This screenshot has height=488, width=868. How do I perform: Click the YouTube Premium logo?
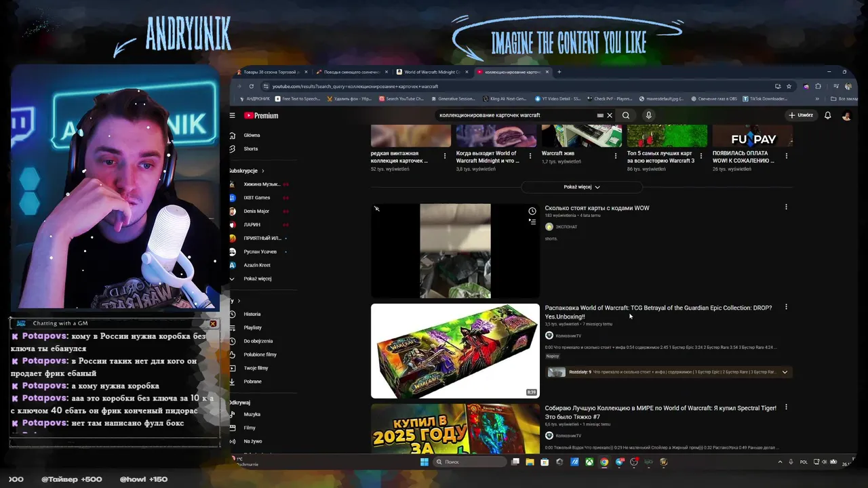[261, 116]
